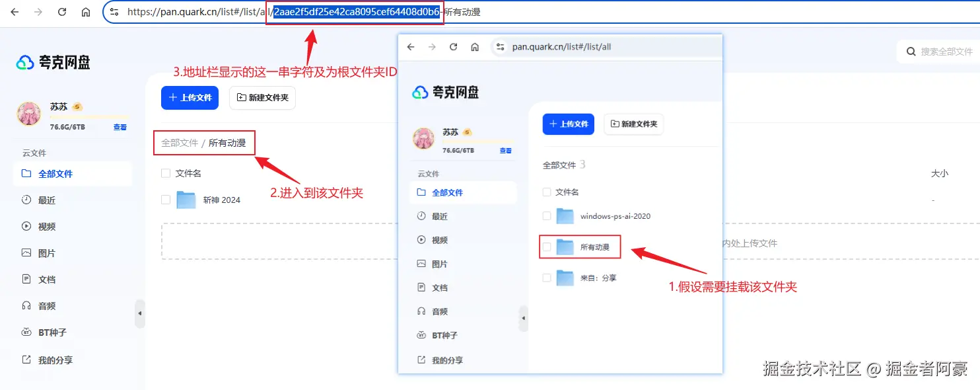Collapse the outer sidebar with the arrow handle

click(x=140, y=314)
